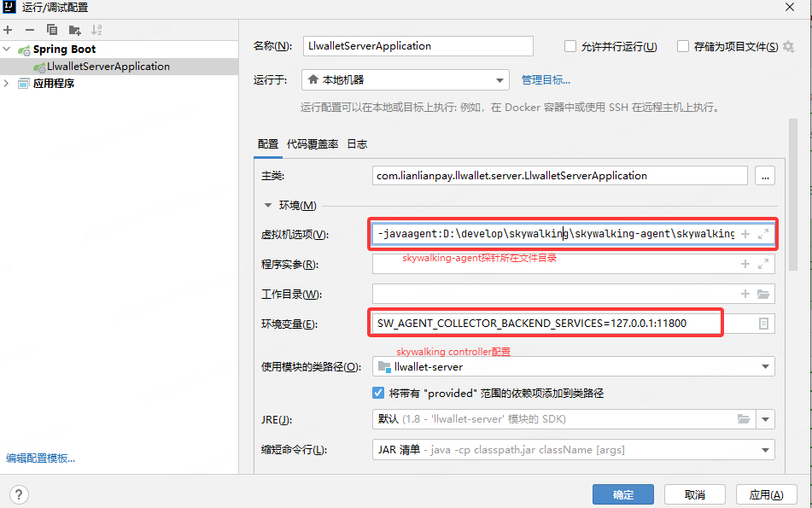Sort configurations alphabetically
Image resolution: width=812 pixels, height=508 pixels.
click(96, 30)
